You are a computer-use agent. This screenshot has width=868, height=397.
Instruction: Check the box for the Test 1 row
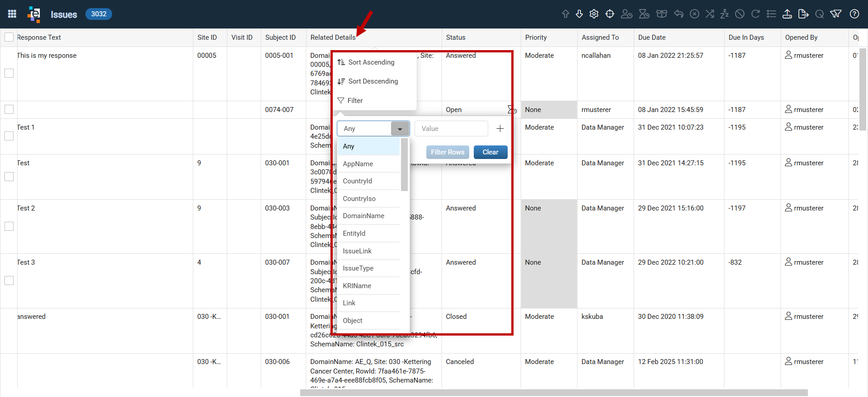9,136
